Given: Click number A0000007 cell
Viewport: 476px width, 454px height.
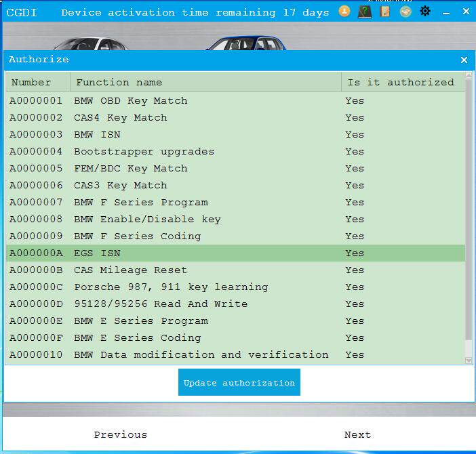Looking at the screenshot, I should 36,203.
